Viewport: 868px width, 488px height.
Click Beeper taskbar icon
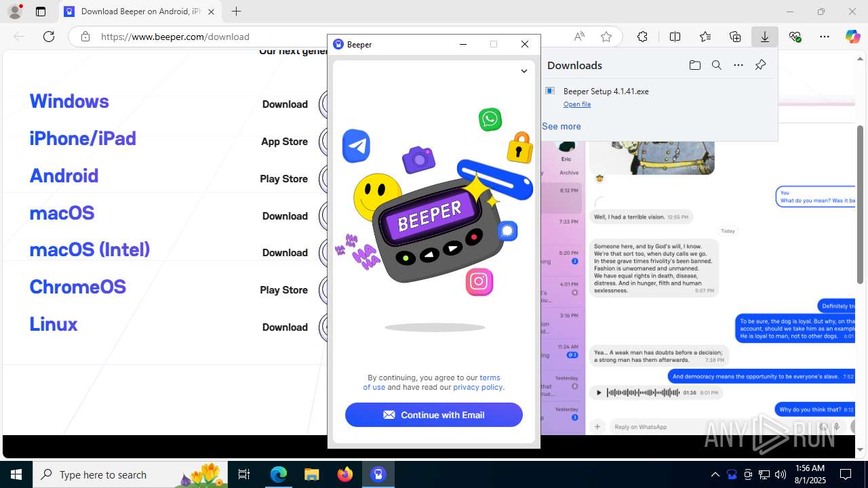click(378, 474)
